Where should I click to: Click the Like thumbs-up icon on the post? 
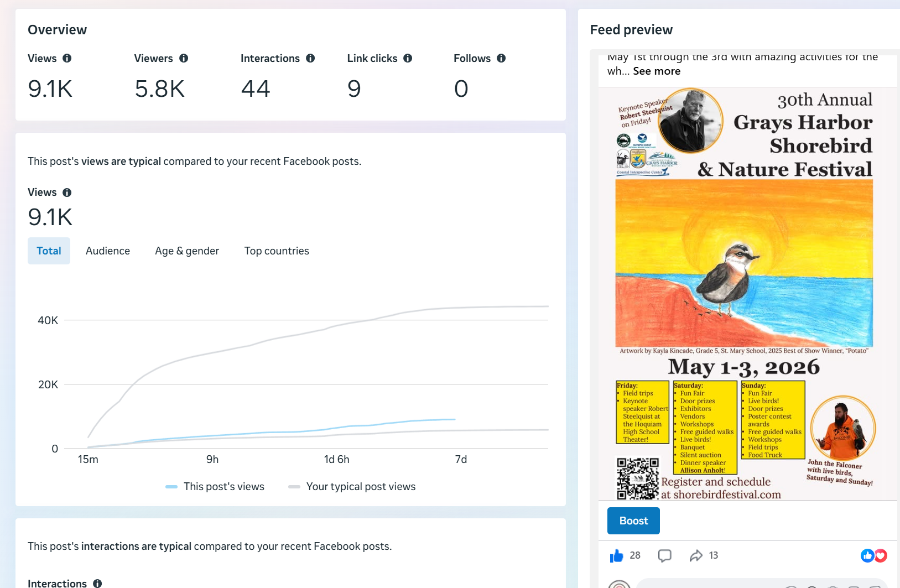click(616, 555)
